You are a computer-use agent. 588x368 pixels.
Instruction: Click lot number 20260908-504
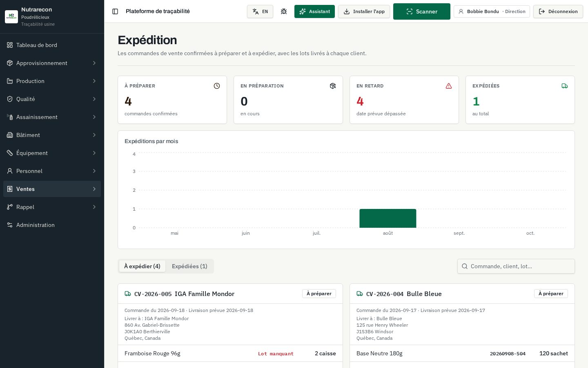tap(508, 354)
